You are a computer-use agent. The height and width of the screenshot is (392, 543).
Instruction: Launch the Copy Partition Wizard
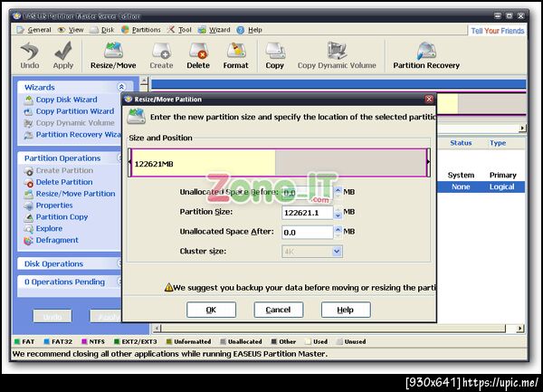tap(70, 111)
